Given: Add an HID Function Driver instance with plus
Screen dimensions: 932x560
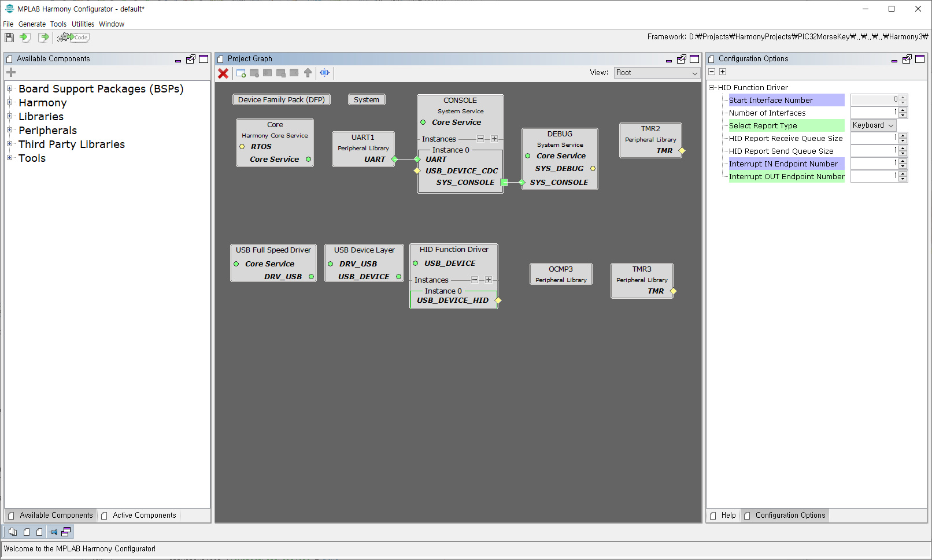Looking at the screenshot, I should coord(489,280).
